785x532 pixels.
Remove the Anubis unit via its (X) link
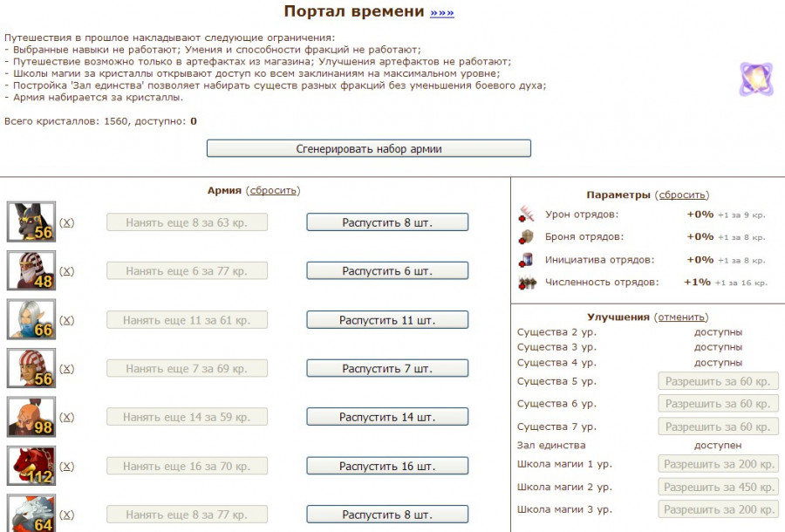point(66,222)
